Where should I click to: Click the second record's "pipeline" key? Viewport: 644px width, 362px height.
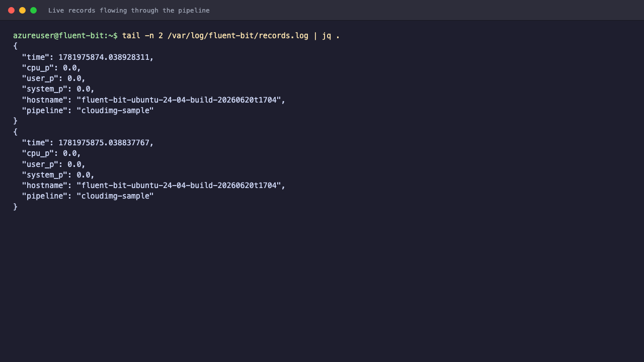coord(45,196)
